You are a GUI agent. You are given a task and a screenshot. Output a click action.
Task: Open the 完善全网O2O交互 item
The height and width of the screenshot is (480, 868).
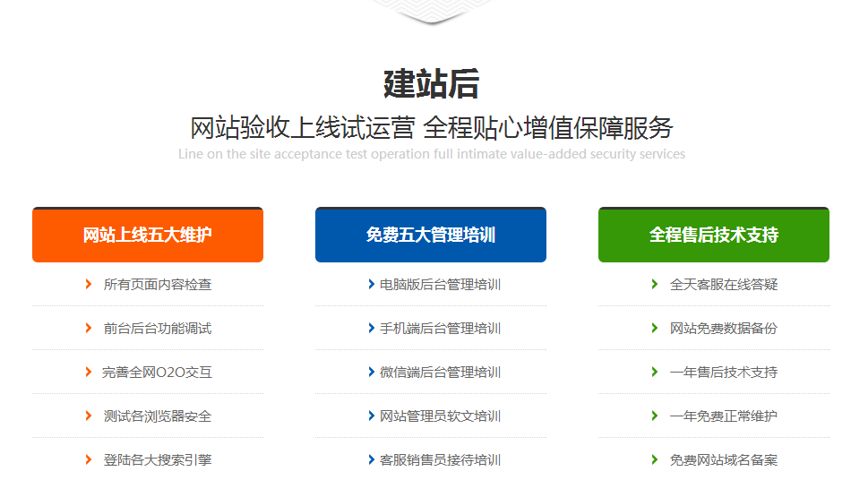point(158,373)
